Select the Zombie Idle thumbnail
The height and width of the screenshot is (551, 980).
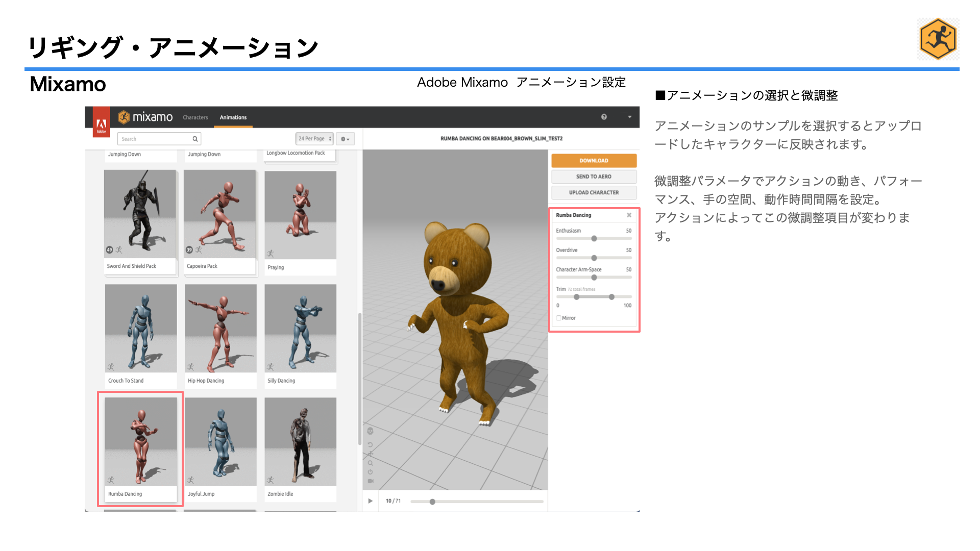[300, 442]
